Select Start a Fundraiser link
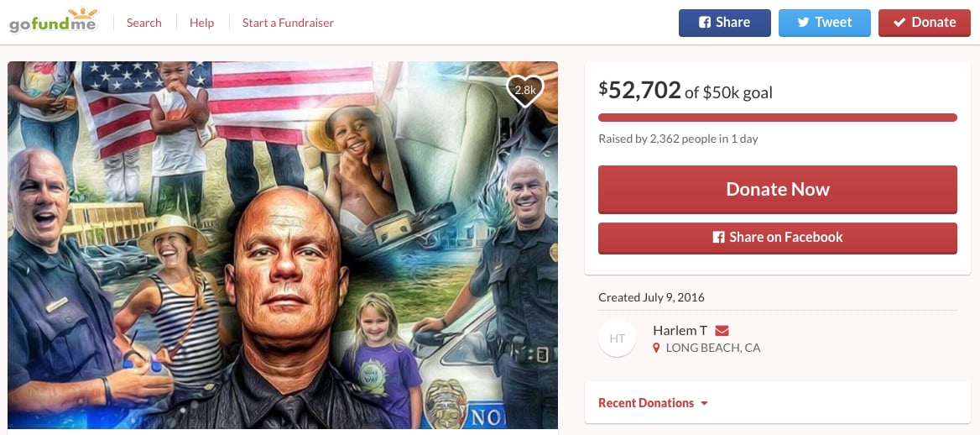This screenshot has height=435, width=980. (288, 23)
